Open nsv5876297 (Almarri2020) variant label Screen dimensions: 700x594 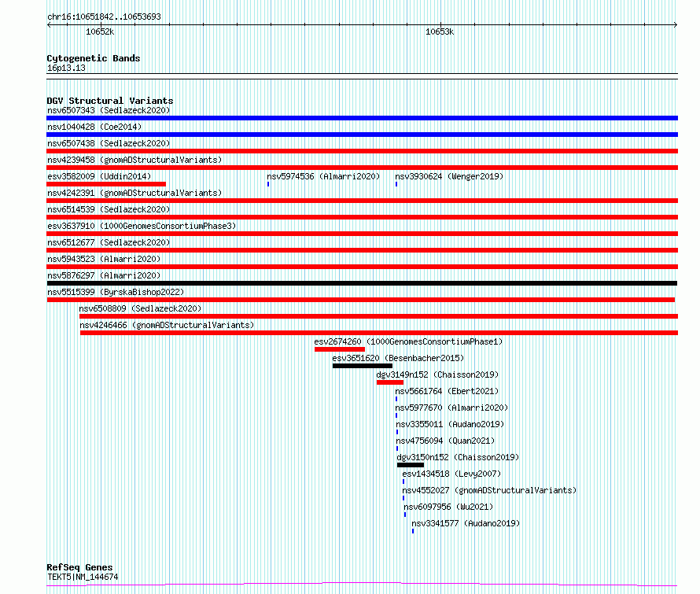tap(104, 275)
